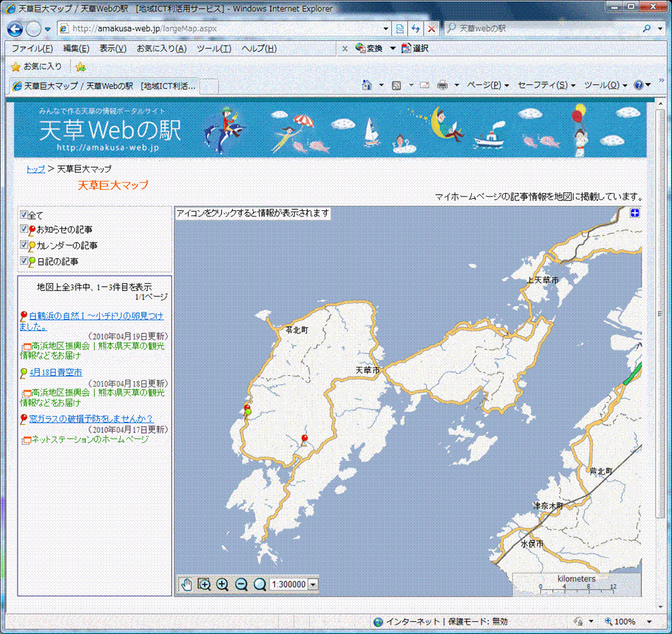Open the ツール(T) menu in menu bar

pyautogui.click(x=214, y=48)
